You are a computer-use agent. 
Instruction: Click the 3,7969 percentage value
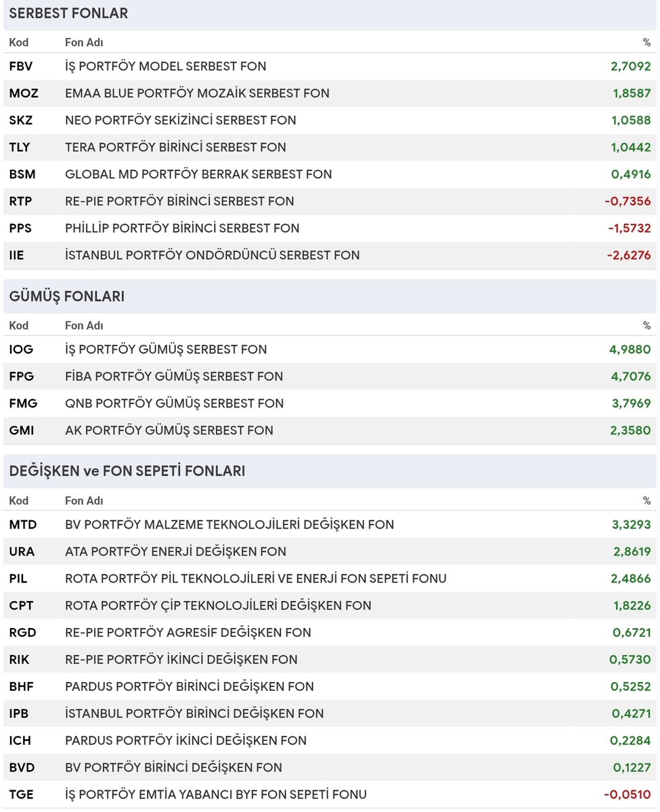point(630,404)
